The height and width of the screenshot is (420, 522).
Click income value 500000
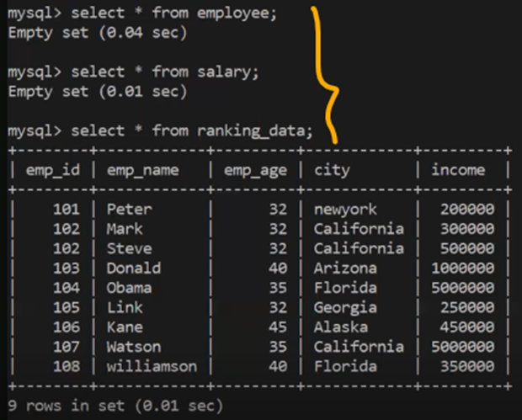(467, 248)
